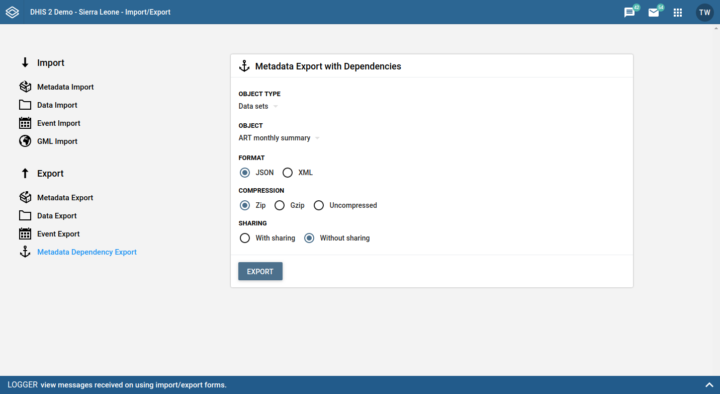Click the Metadata Dependency Export anchor icon
Screen dimensions: 720x394
click(x=25, y=252)
